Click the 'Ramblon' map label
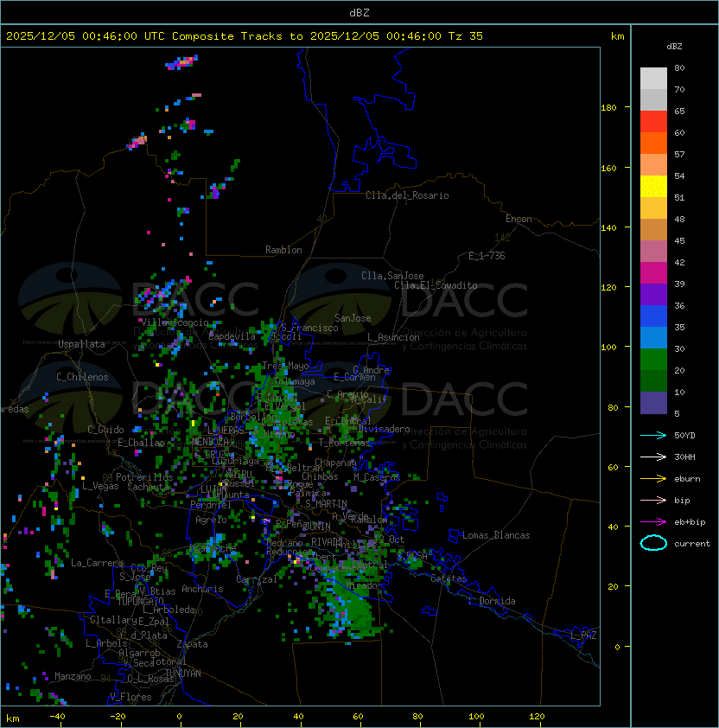 pos(283,250)
